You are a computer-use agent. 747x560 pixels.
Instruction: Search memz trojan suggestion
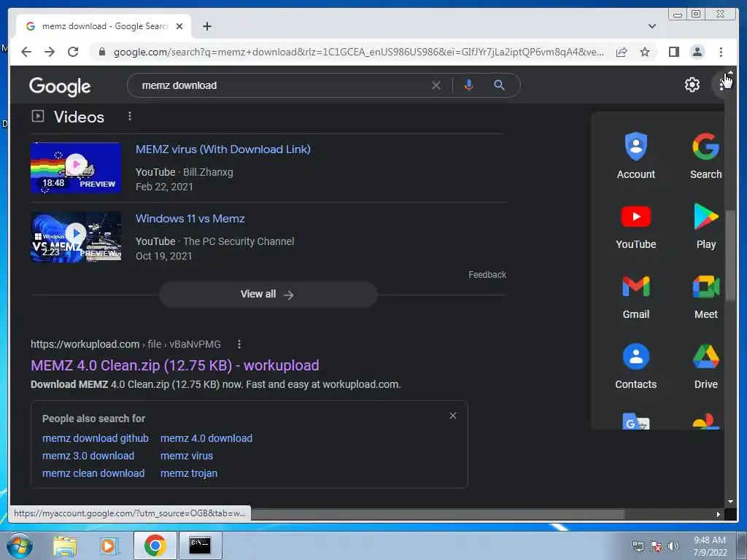[189, 473]
